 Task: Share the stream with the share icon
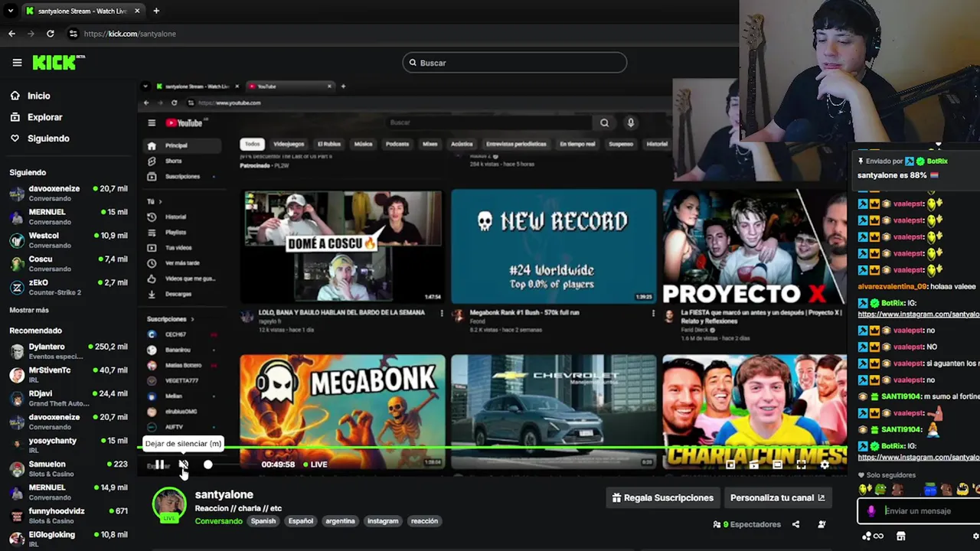click(795, 524)
